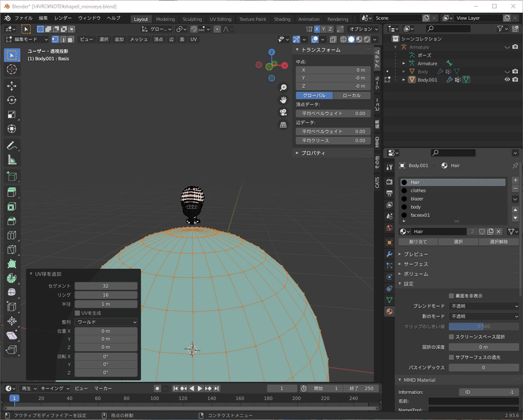Screen dimensions: 523x420
Task: Enable サブサーフェスの透光 checkbox
Action: click(451, 357)
